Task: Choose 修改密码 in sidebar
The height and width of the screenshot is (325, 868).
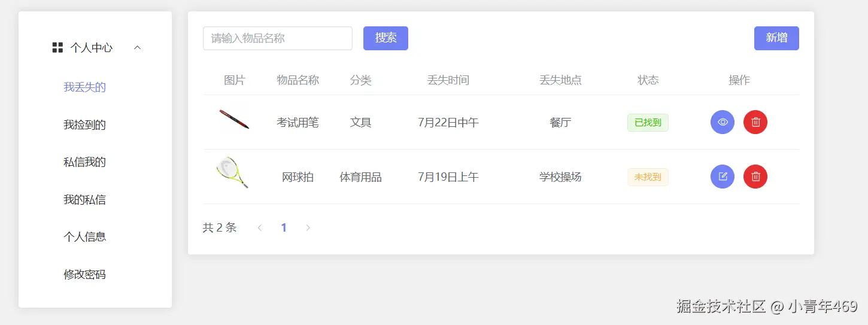Action: (x=85, y=275)
